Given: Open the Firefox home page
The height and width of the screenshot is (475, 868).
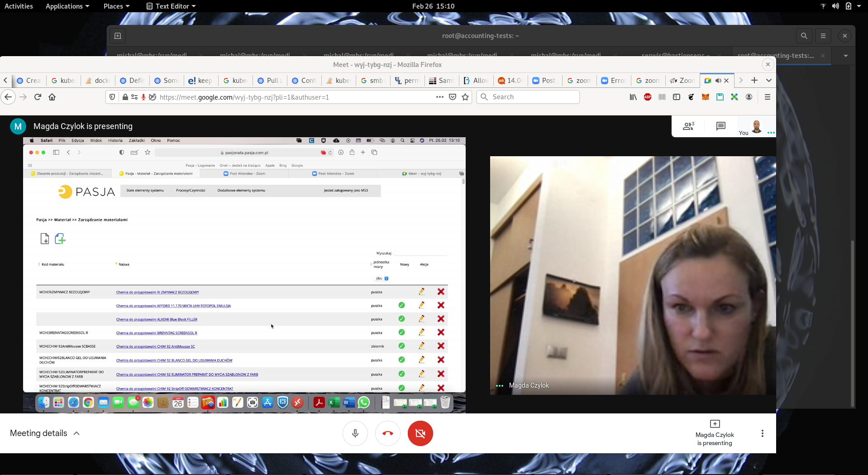Looking at the screenshot, I should click(52, 97).
